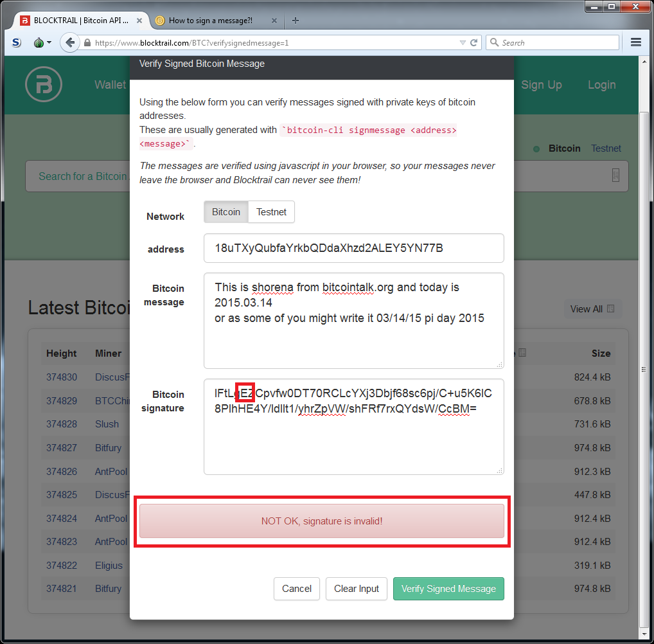The height and width of the screenshot is (644, 654).
Task: Open block height 374828
Action: (62, 424)
